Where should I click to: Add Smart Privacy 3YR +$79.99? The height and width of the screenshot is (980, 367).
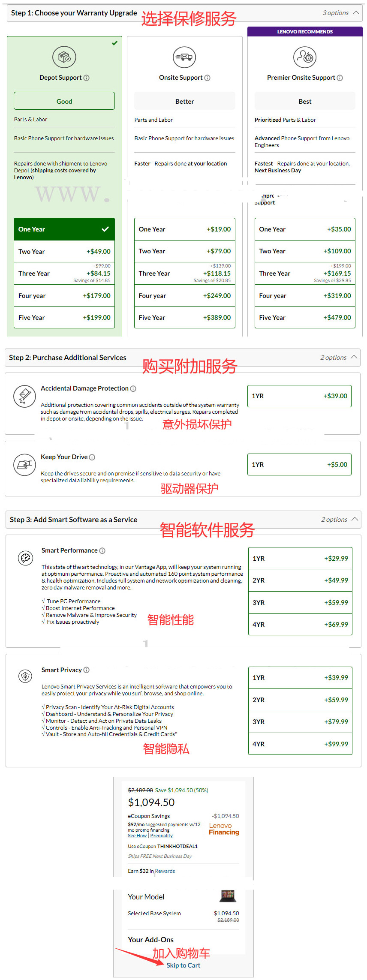(300, 722)
